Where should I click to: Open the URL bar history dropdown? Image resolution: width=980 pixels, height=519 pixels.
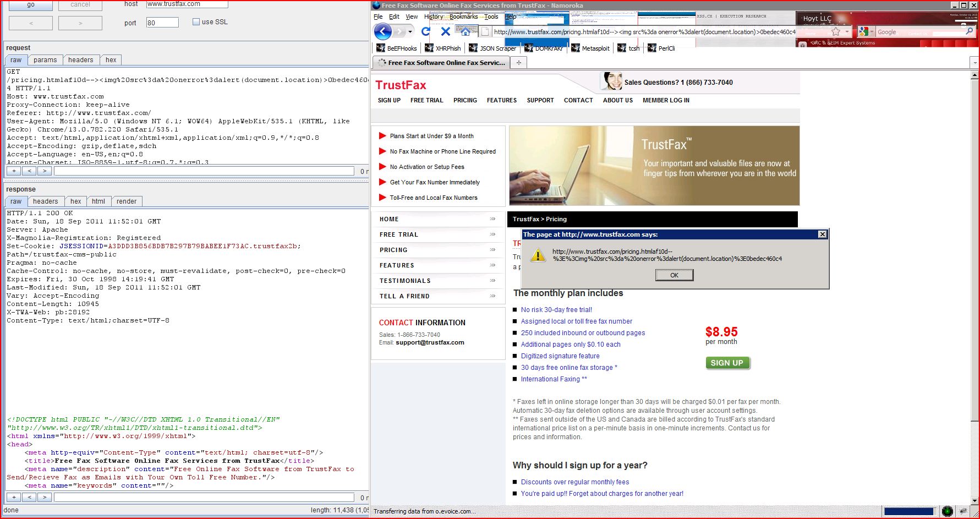(x=847, y=32)
